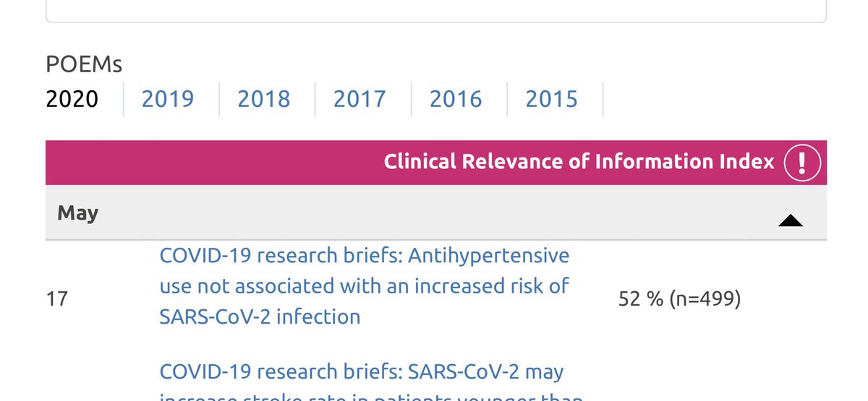Viewport: 868px width, 401px height.
Task: Click day number 17 in the May list
Action: [x=56, y=299]
